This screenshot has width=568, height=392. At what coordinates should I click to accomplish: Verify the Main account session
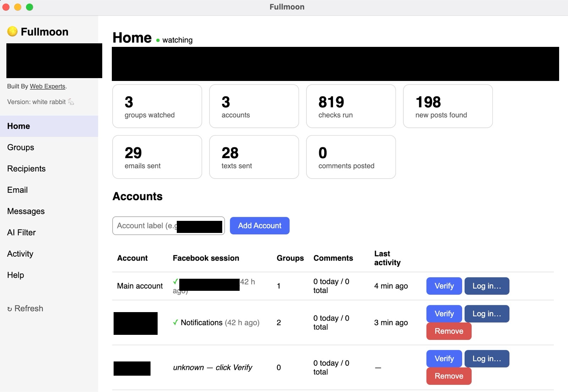(x=444, y=286)
